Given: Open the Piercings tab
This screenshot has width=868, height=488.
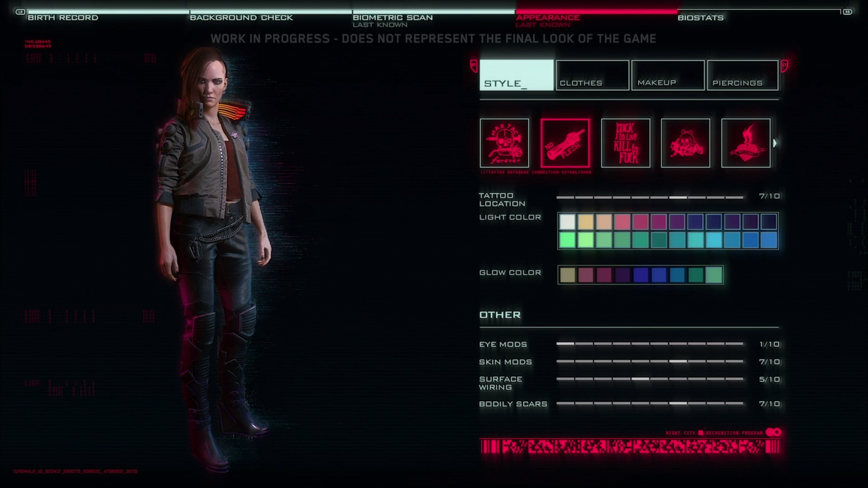Looking at the screenshot, I should pyautogui.click(x=743, y=75).
